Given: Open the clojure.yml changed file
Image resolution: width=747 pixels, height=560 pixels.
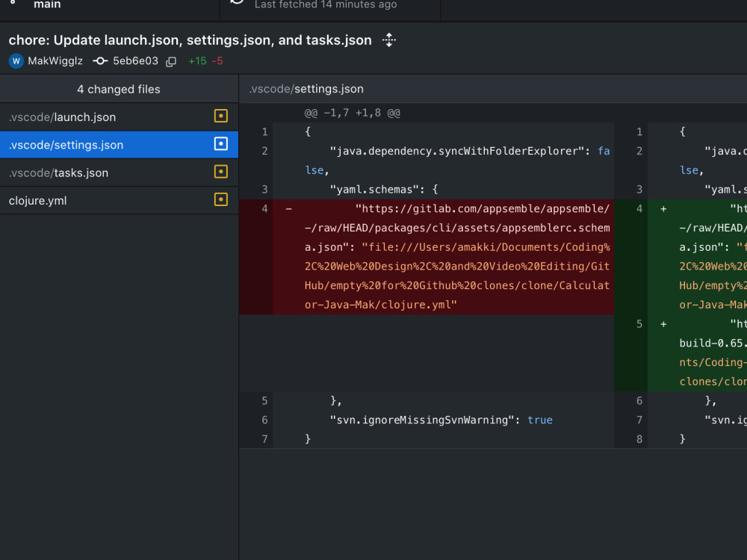Looking at the screenshot, I should click(x=119, y=200).
